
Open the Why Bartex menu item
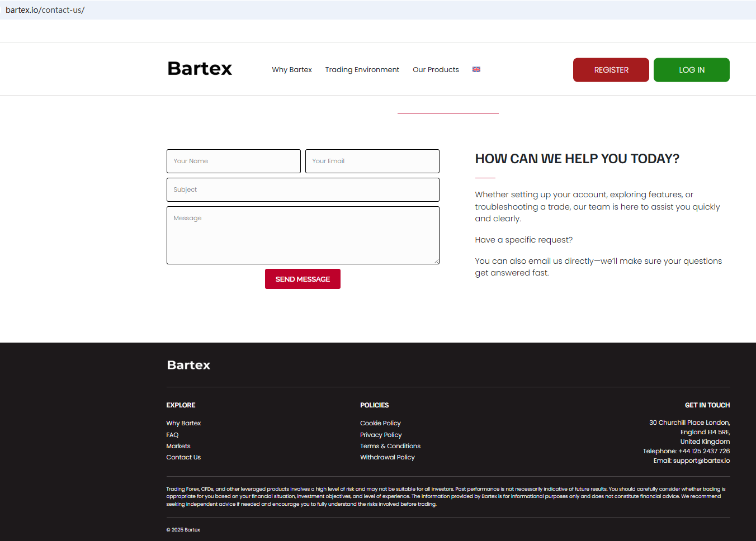[x=292, y=70]
